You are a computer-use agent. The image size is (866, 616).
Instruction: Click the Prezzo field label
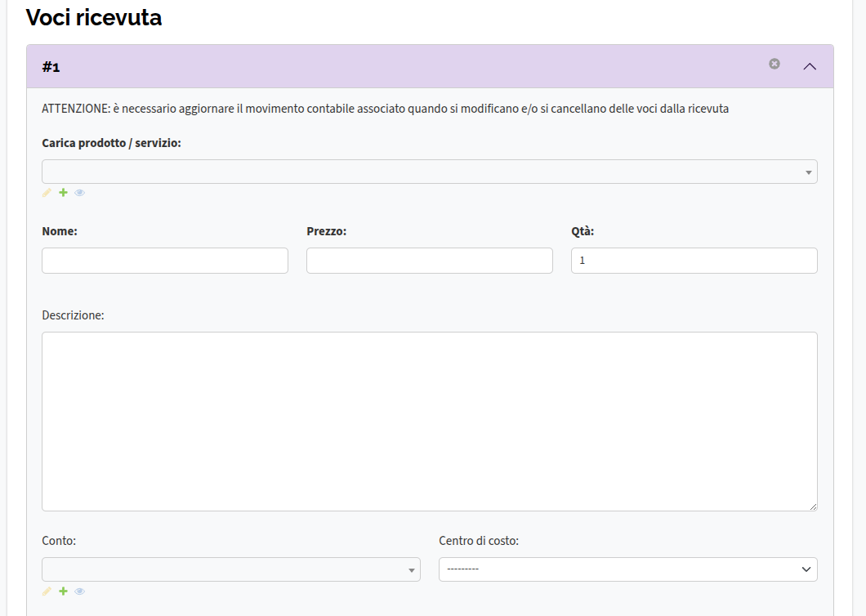click(x=327, y=231)
